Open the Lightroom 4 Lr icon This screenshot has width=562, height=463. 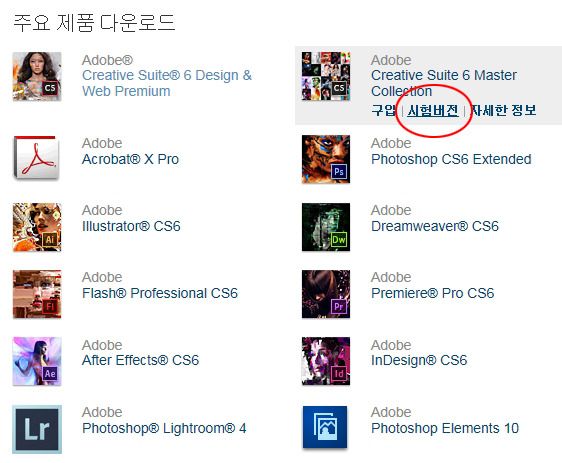[x=37, y=429]
